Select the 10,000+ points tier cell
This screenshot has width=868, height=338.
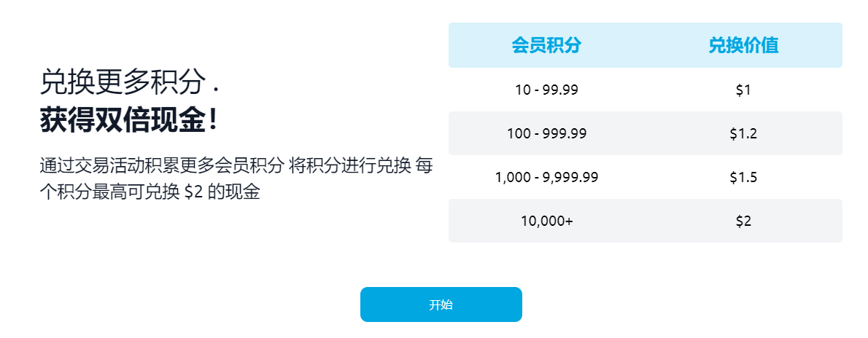[546, 221]
